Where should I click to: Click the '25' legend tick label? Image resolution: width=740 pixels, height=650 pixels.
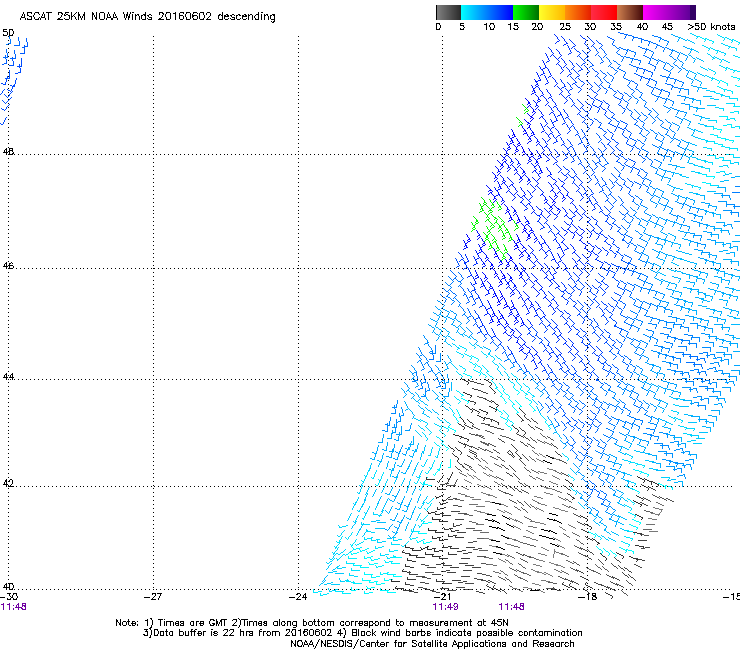pos(565,27)
